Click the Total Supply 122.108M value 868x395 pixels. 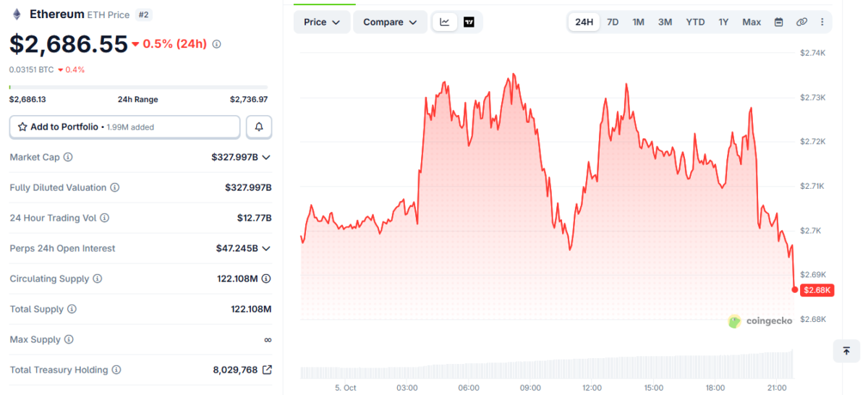(x=251, y=309)
